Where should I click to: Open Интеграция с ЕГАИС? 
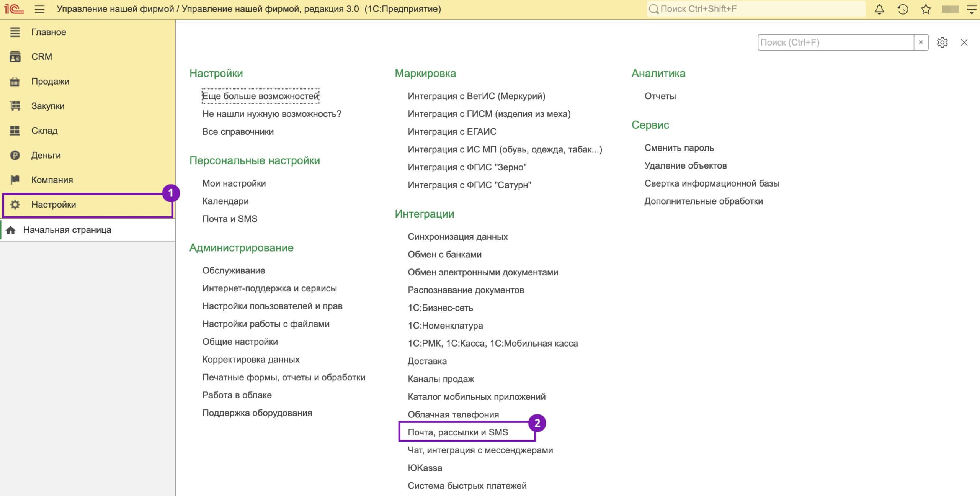452,132
